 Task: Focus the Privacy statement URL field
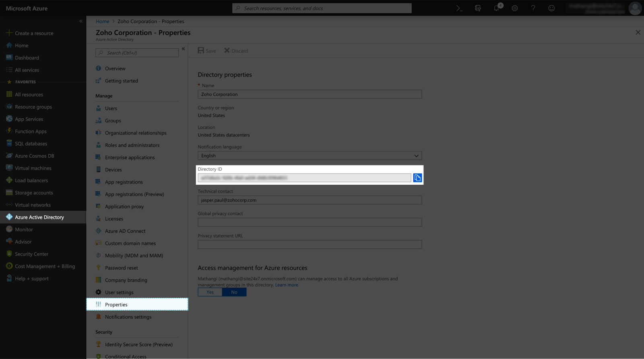pos(310,244)
